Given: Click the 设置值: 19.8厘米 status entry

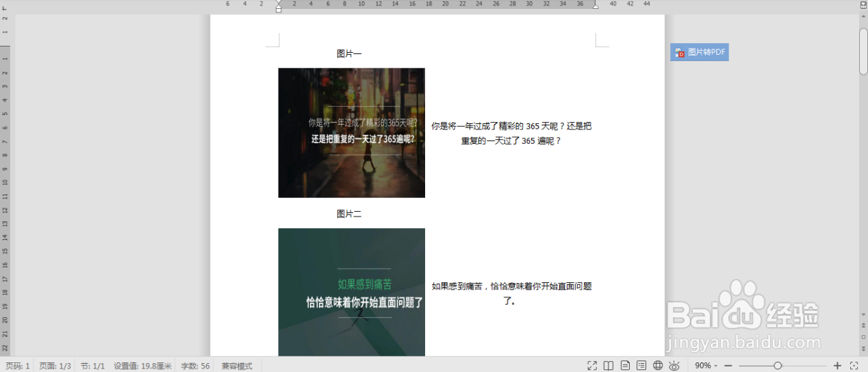Looking at the screenshot, I should pyautogui.click(x=142, y=367).
